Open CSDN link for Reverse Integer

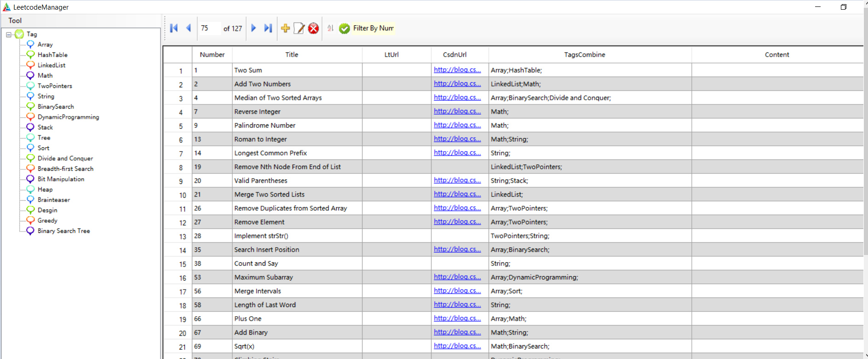pos(457,111)
